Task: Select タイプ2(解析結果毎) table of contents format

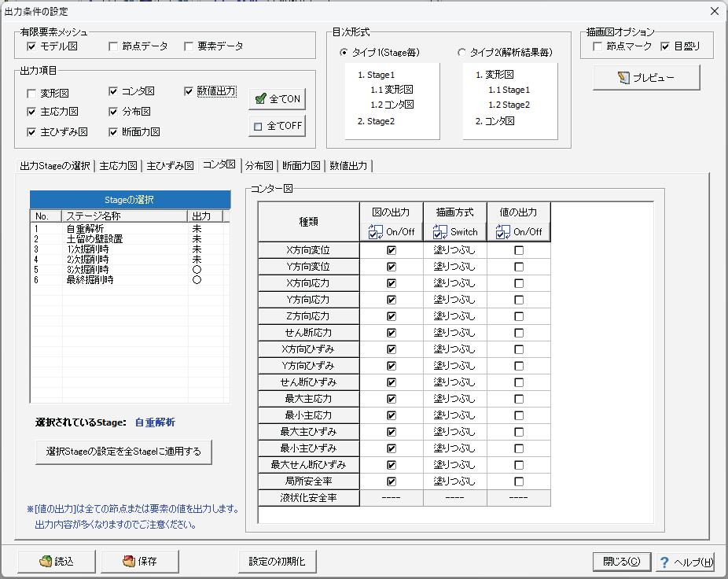Action: [x=462, y=53]
